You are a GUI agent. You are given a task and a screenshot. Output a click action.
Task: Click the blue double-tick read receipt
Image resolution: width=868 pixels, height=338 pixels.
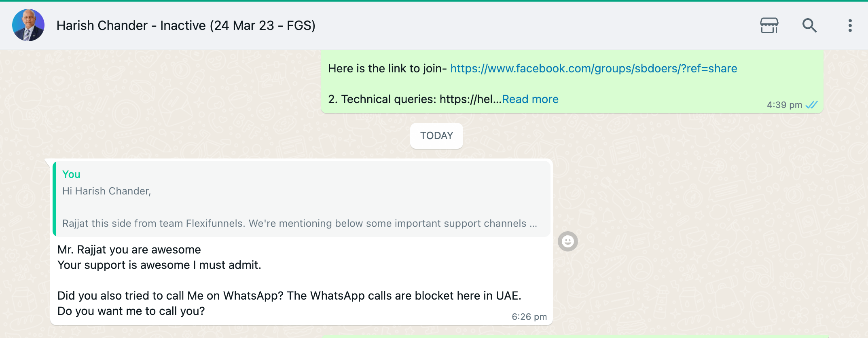[x=811, y=105]
